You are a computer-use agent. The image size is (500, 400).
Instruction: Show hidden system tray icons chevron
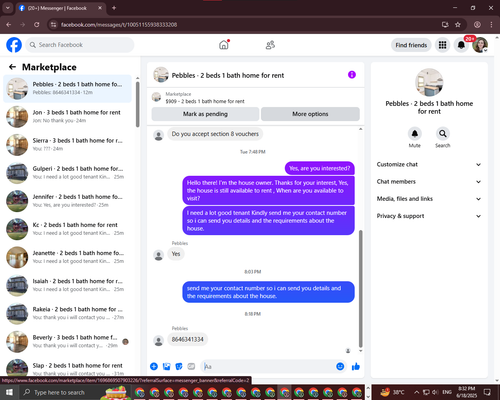pos(417,392)
